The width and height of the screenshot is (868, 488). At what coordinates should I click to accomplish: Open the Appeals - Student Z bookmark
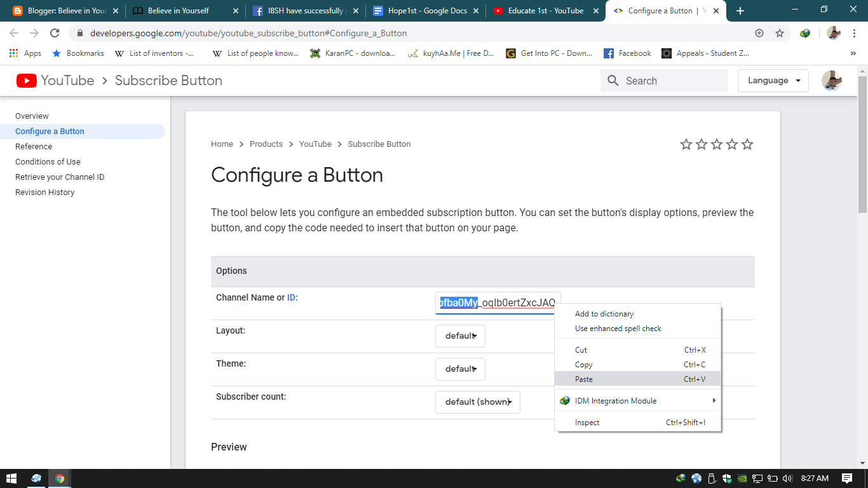point(705,53)
